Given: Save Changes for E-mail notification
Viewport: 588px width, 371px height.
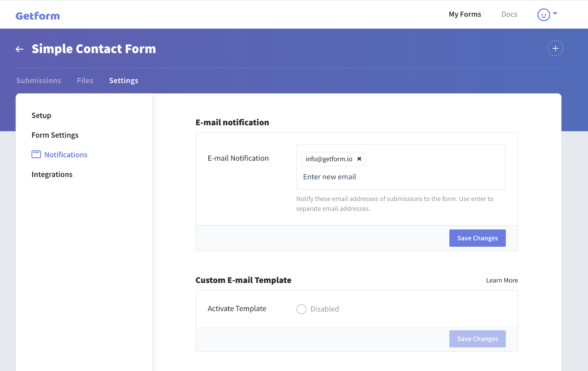Looking at the screenshot, I should click(478, 238).
